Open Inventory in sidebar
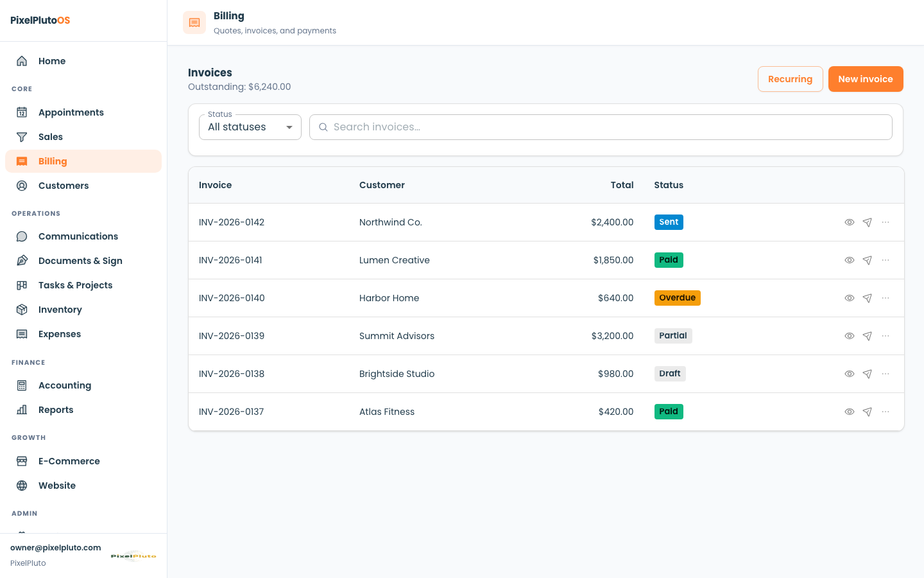The width and height of the screenshot is (924, 578). (83, 310)
